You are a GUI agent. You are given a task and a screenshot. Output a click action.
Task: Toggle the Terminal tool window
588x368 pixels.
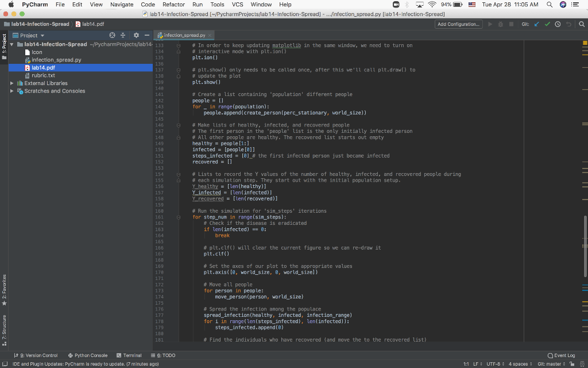pos(129,355)
